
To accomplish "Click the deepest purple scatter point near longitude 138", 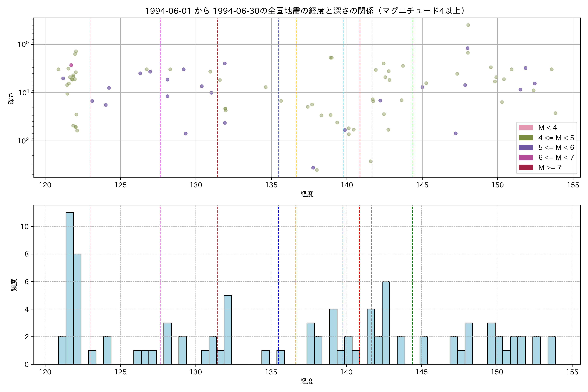I will click(x=313, y=168).
